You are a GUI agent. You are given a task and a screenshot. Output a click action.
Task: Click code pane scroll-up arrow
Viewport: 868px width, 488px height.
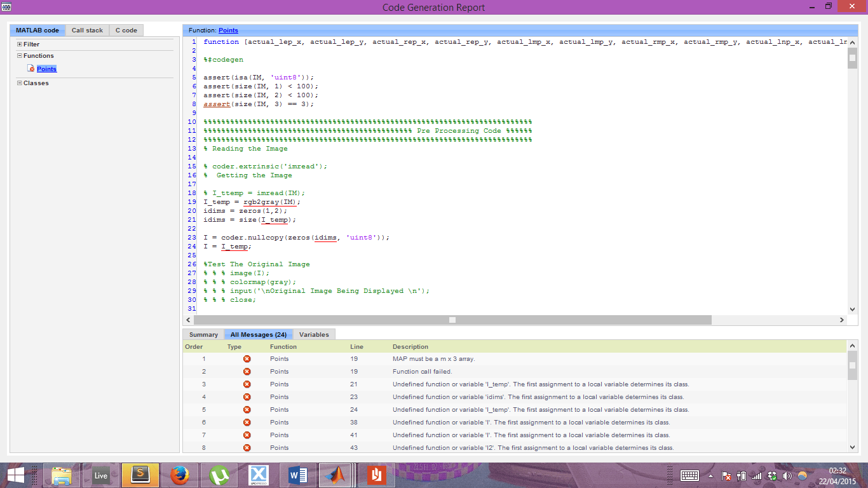click(x=853, y=43)
